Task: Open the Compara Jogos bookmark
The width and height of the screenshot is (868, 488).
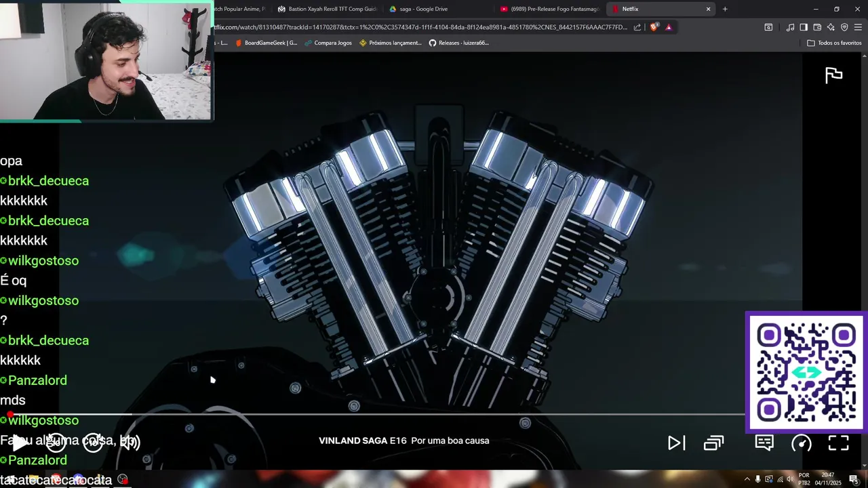Action: 328,43
